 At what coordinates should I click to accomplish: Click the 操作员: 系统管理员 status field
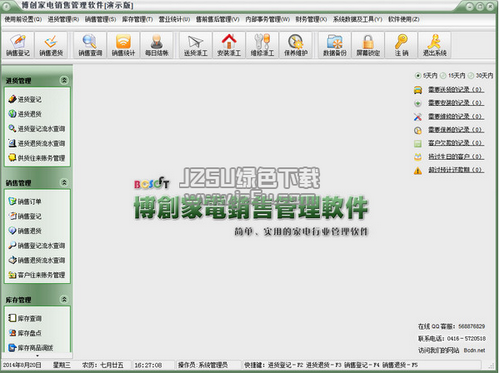(x=203, y=365)
